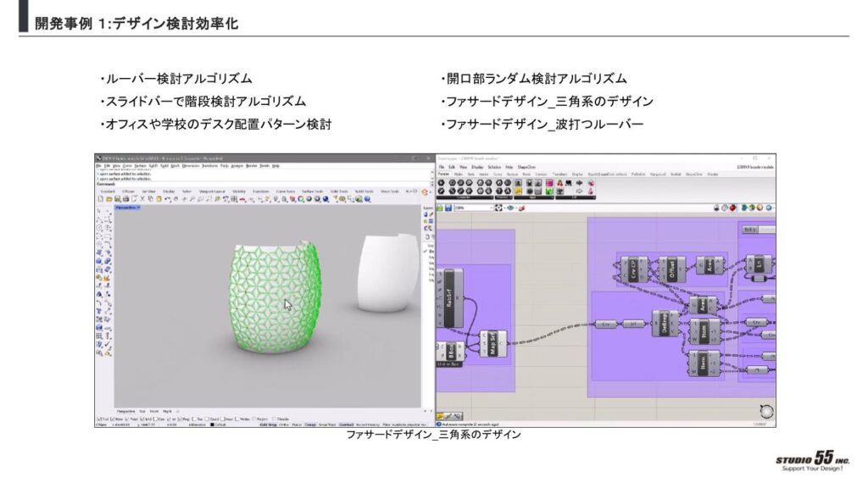Open the Perspective viewport title dropdown
This screenshot has width=868, height=488.
[x=127, y=208]
